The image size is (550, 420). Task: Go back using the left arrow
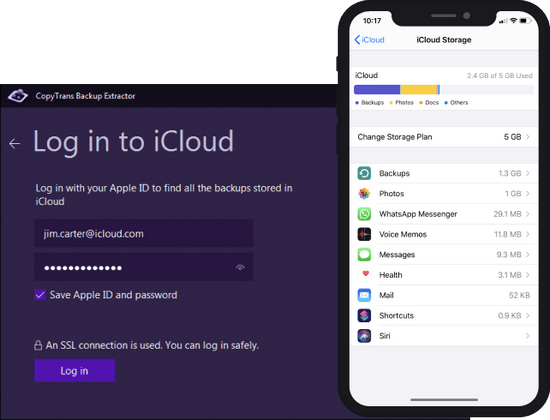(x=14, y=143)
